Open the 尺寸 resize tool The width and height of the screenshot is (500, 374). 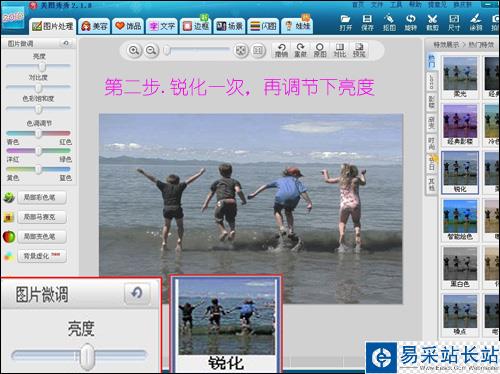click(454, 23)
